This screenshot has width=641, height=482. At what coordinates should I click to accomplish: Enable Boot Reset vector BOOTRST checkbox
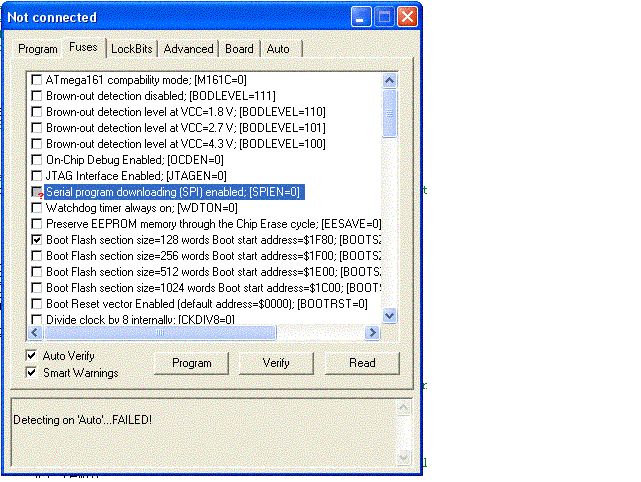pos(37,304)
